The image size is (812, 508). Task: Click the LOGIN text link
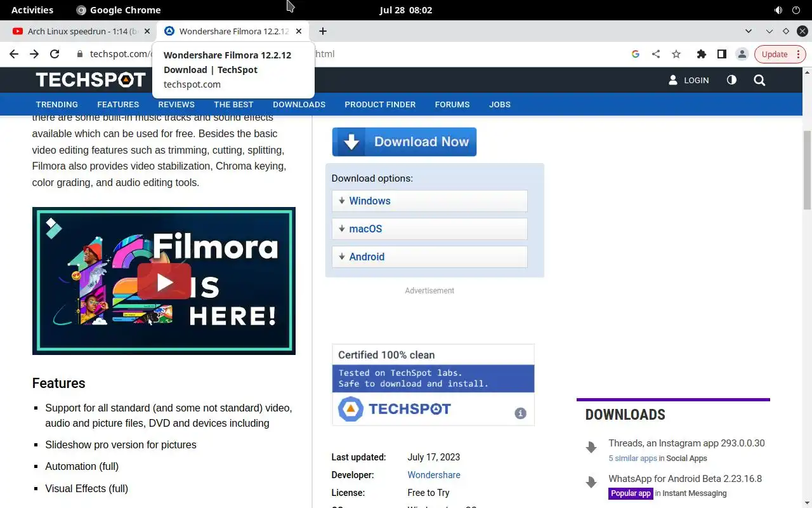(697, 80)
